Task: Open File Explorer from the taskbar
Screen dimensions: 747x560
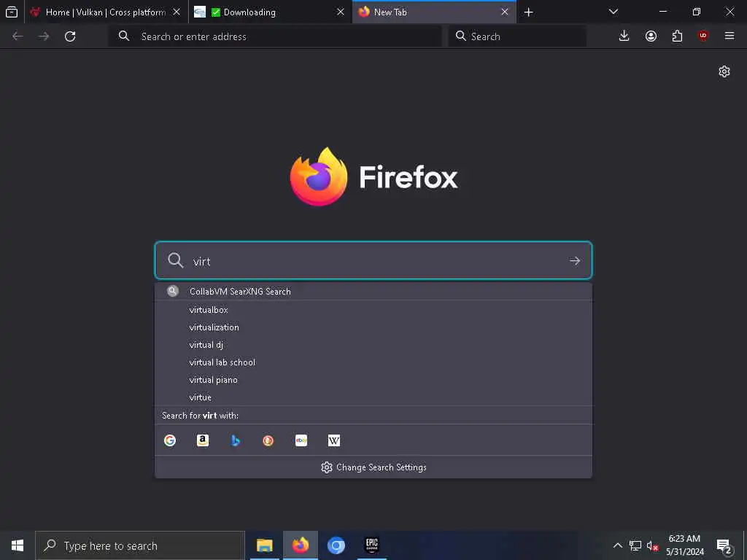Action: (264, 545)
